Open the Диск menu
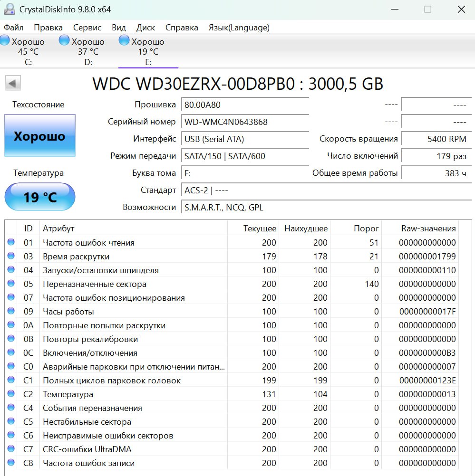Image resolution: width=475 pixels, height=476 pixels. pos(145,28)
